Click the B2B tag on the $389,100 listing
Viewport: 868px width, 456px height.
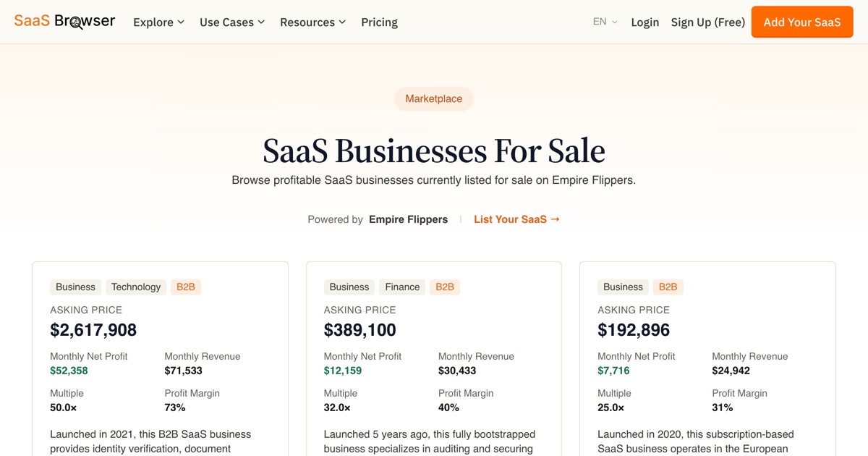click(x=445, y=287)
